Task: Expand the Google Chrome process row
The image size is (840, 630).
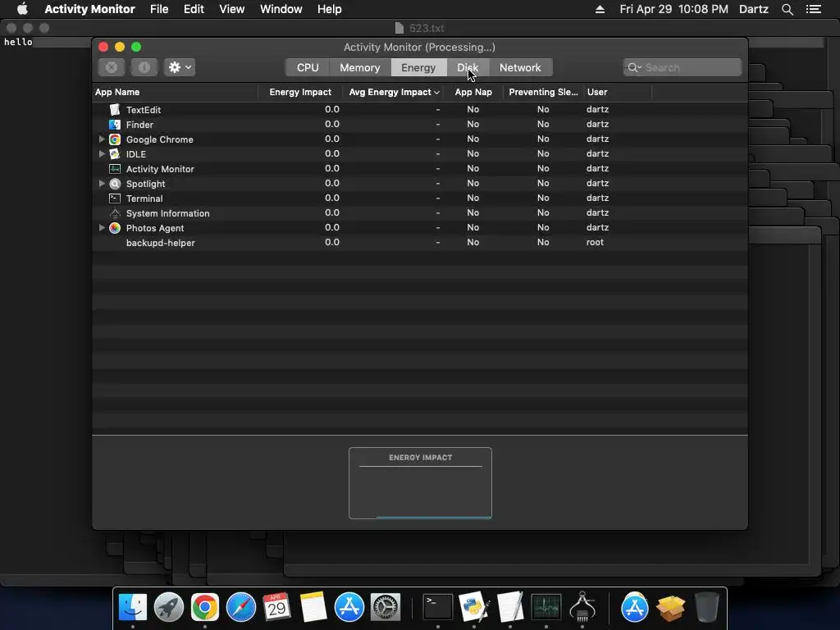Action: coord(102,139)
